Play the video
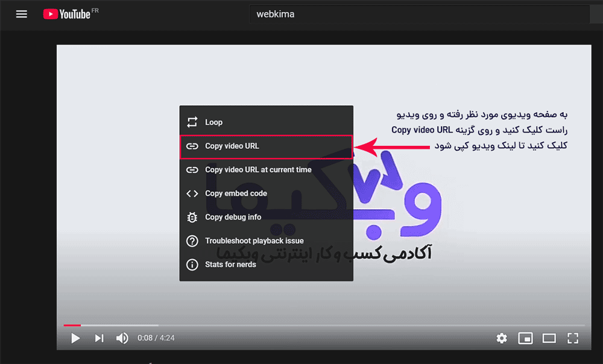 pos(75,338)
